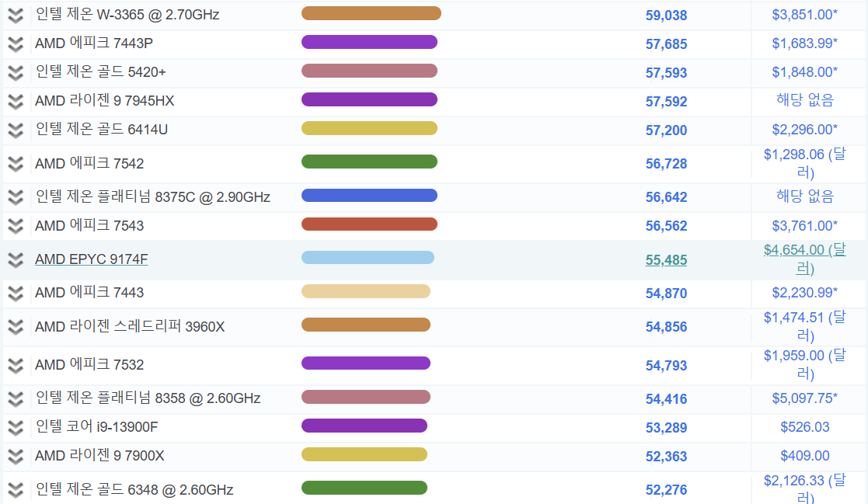Image resolution: width=868 pixels, height=504 pixels.
Task: Expand the AMD EPYC 9174F row chevron
Action: coord(16,259)
